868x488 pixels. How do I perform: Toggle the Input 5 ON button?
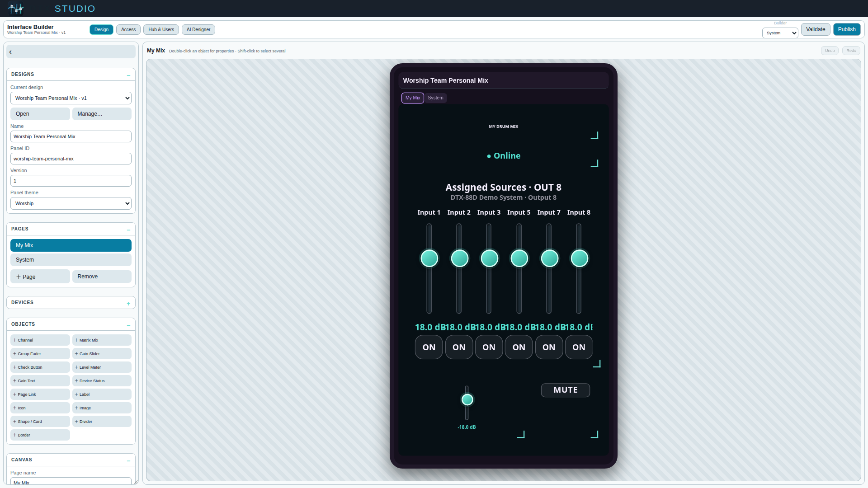pos(519,347)
